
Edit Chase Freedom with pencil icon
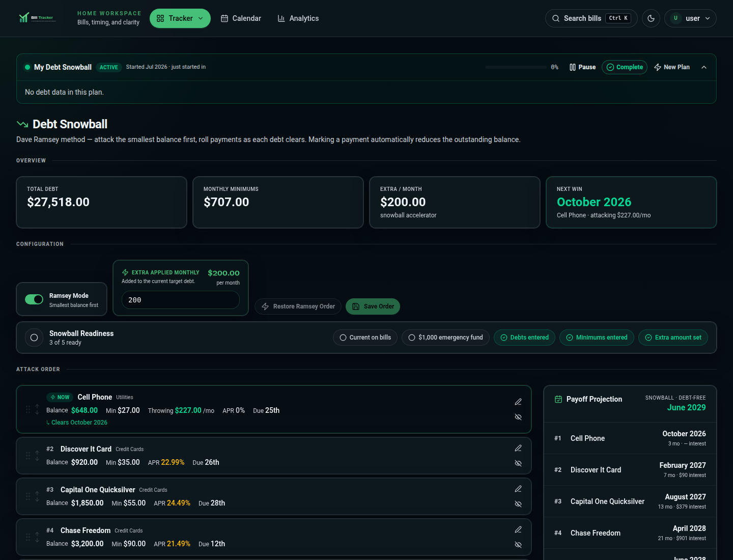pos(518,529)
